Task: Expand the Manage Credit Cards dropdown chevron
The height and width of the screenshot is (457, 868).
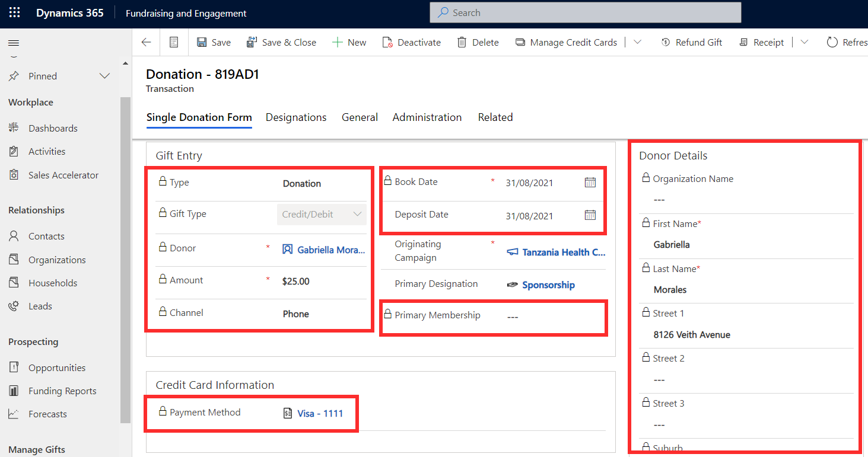Action: (x=638, y=43)
